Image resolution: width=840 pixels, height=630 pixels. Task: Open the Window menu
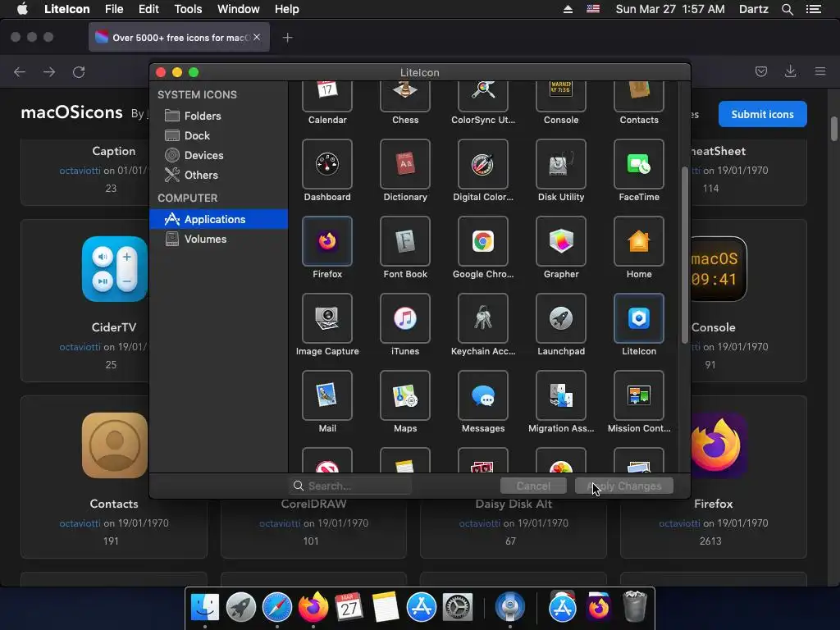239,9
